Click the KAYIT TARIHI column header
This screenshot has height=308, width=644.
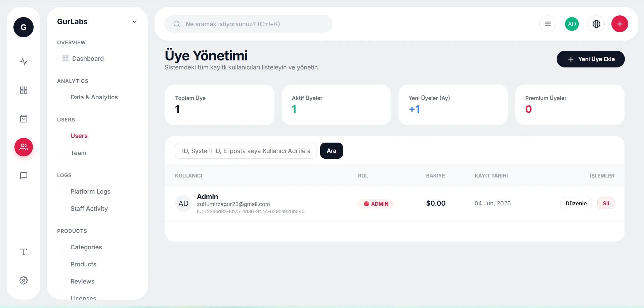[x=491, y=176]
